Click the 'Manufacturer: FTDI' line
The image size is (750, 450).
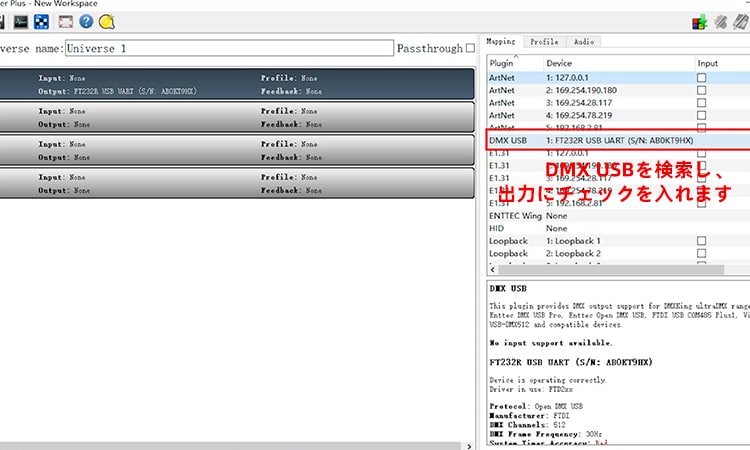click(529, 416)
